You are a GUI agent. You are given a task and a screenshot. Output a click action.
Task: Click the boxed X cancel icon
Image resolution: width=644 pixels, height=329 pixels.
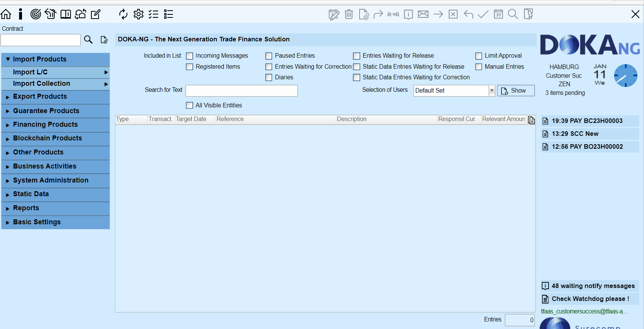[x=453, y=14]
